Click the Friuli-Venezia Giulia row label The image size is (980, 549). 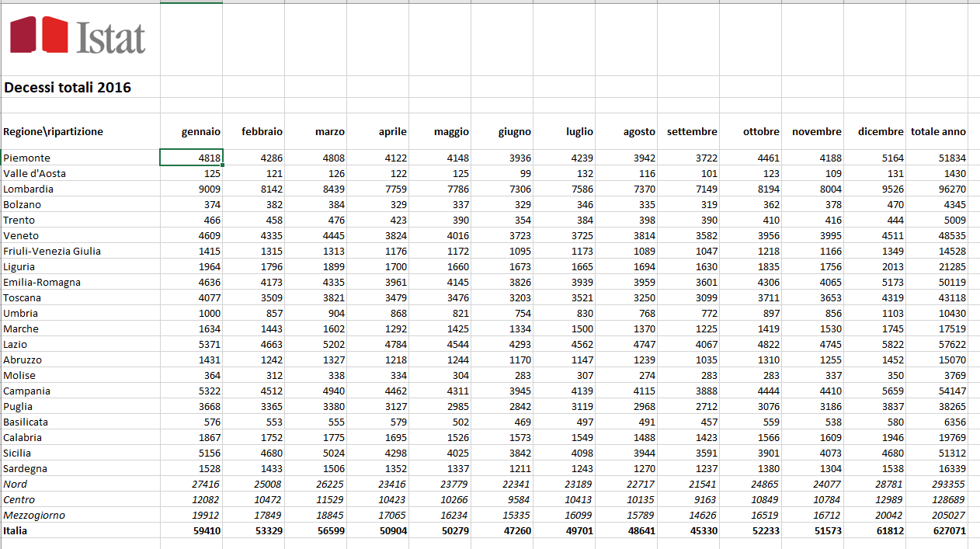(x=52, y=251)
